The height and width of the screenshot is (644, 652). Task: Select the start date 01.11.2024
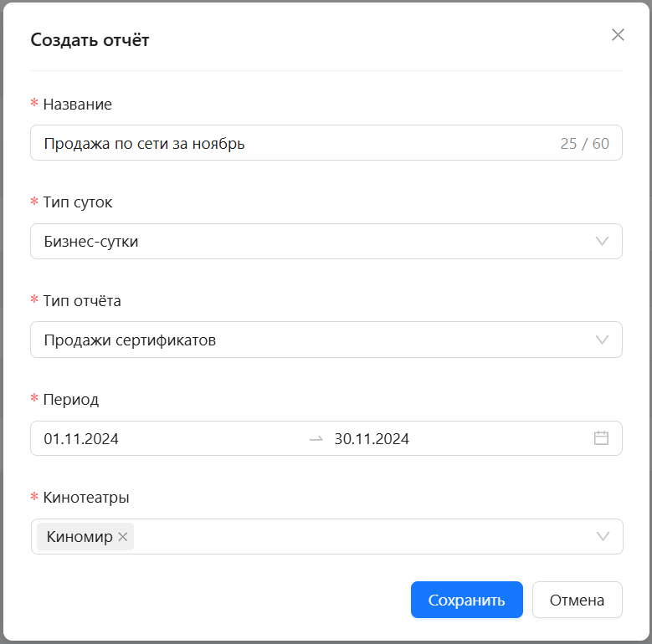click(81, 439)
